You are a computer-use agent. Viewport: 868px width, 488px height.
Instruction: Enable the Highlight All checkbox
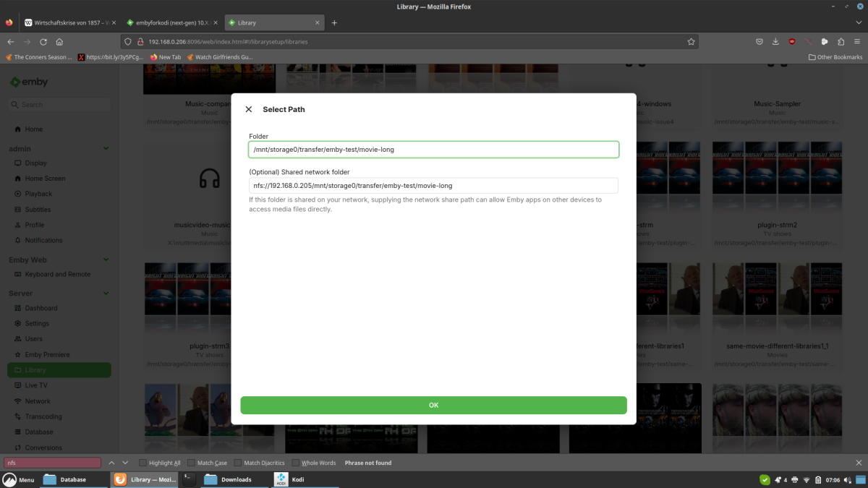tap(143, 463)
